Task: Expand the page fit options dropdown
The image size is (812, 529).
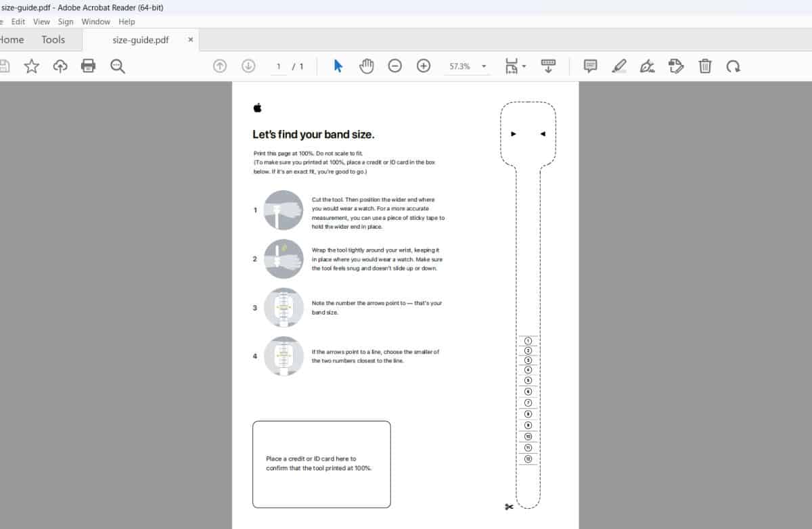Action: (524, 66)
